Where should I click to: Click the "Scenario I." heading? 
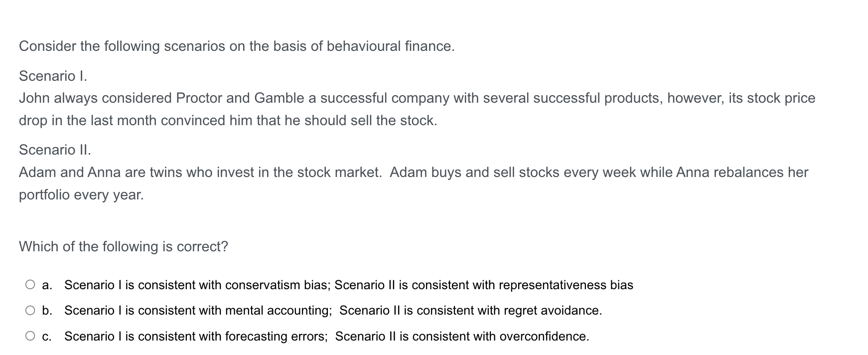click(x=53, y=76)
